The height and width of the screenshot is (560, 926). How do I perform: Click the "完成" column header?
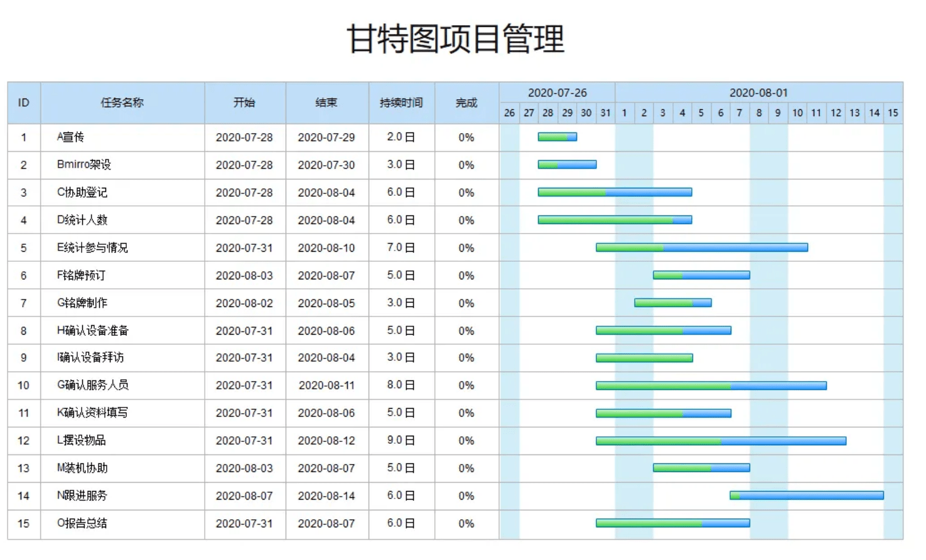tap(465, 102)
